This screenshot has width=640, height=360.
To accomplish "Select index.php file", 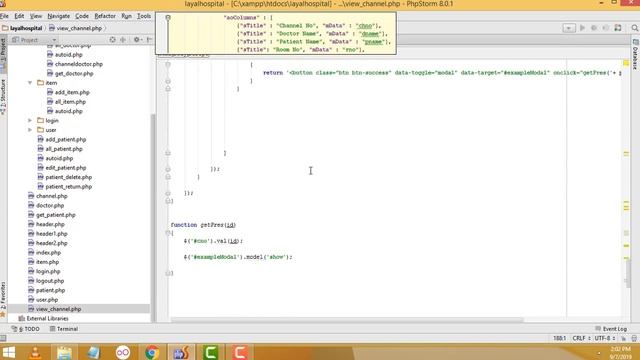I will pos(44,253).
